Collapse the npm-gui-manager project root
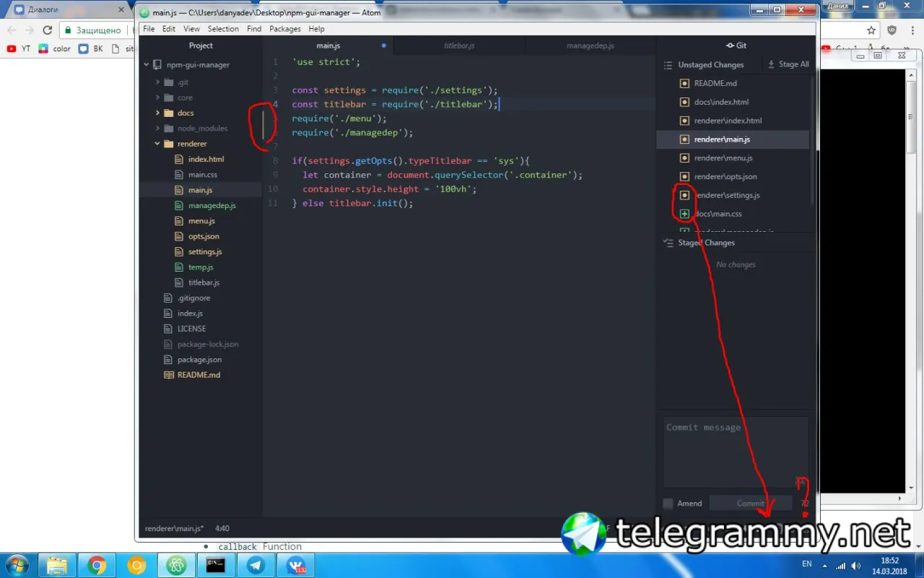 (147, 65)
